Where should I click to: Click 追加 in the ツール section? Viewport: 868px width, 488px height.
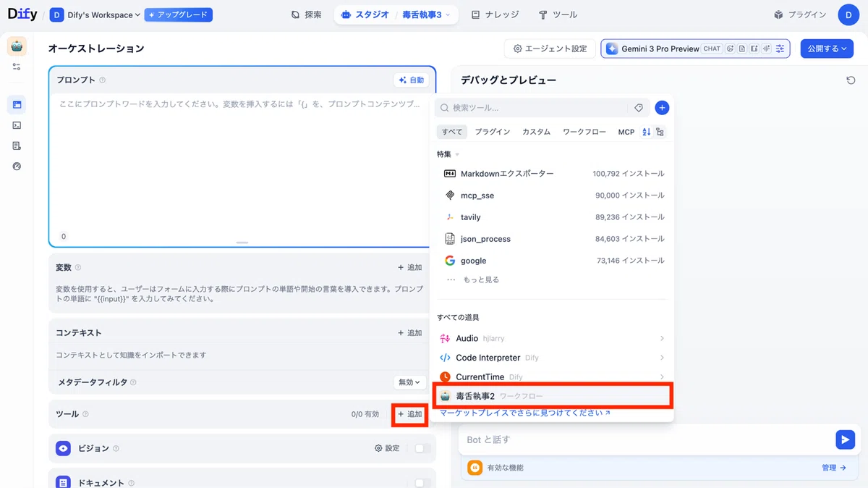[409, 414]
